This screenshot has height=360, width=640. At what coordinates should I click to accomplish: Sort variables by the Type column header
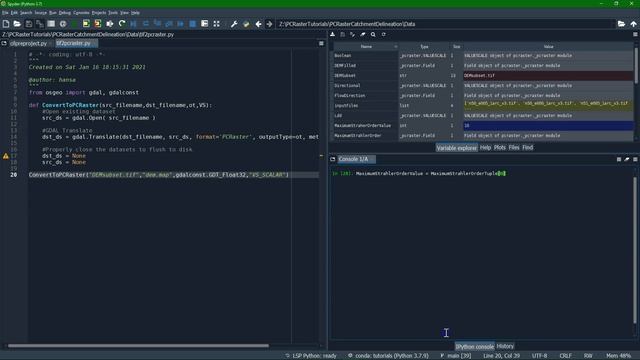coord(424,47)
